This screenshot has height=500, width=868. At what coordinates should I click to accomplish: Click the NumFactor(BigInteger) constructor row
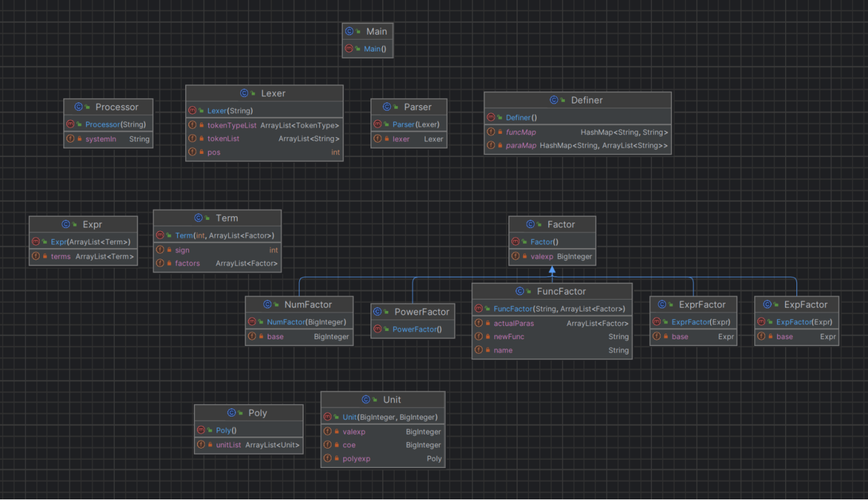[299, 322]
